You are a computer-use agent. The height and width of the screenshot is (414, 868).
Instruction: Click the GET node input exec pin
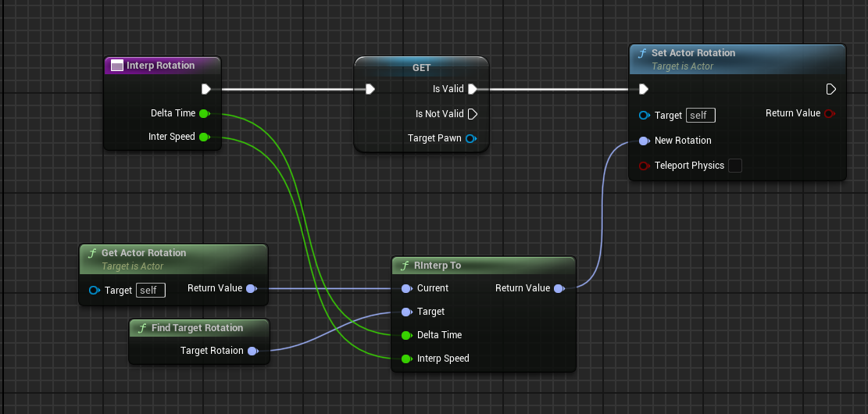point(370,89)
